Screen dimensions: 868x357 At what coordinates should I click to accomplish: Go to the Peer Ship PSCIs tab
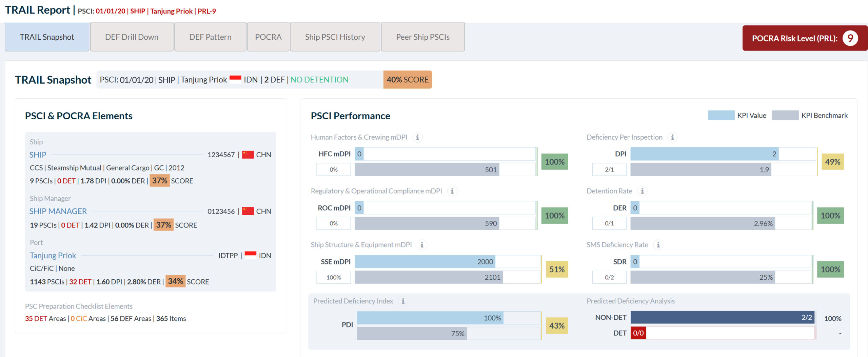422,37
